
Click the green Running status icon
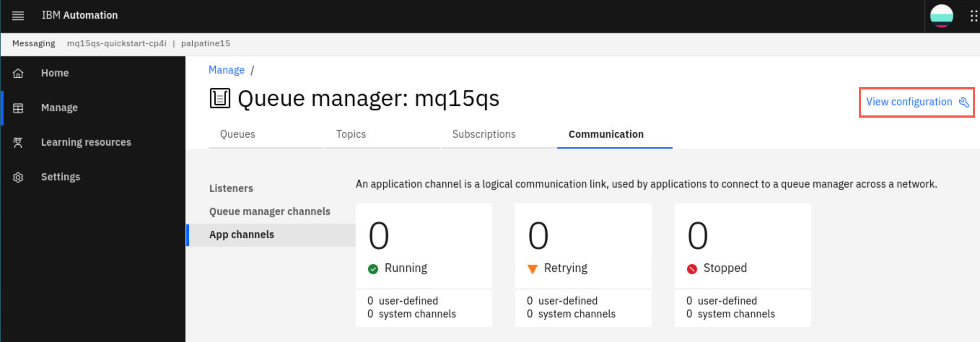(x=373, y=269)
